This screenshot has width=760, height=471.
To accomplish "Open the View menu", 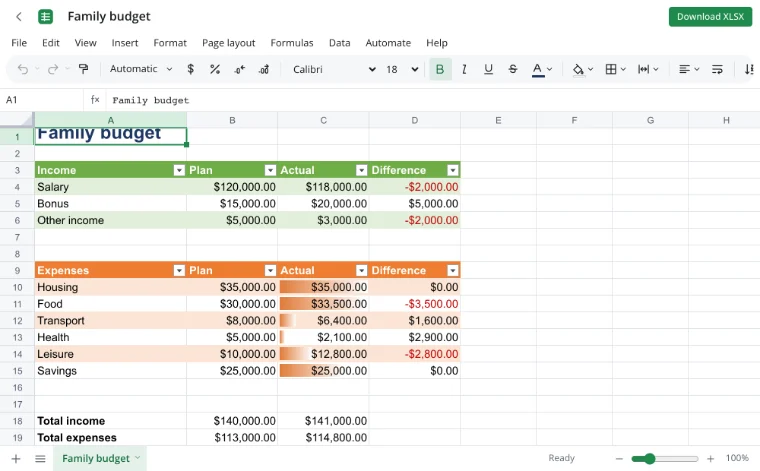I will 85,43.
